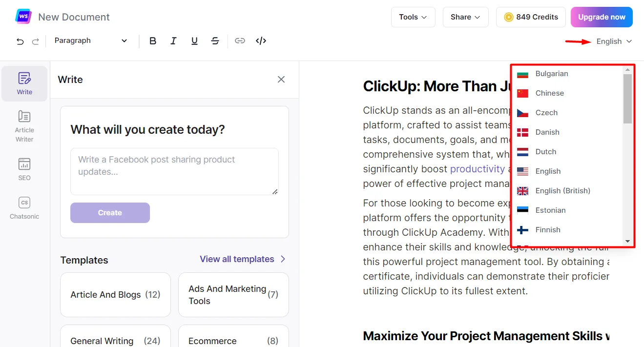
Task: Click the Finnish flag icon
Action: pos(522,230)
